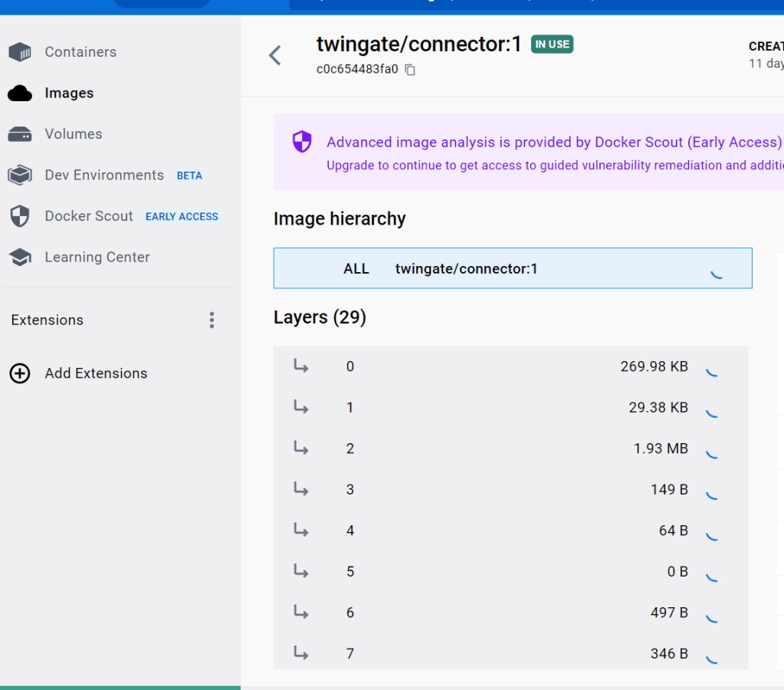Screen dimensions: 784x690
Task: Click the purple Docker Scout shield in banner
Action: click(302, 142)
